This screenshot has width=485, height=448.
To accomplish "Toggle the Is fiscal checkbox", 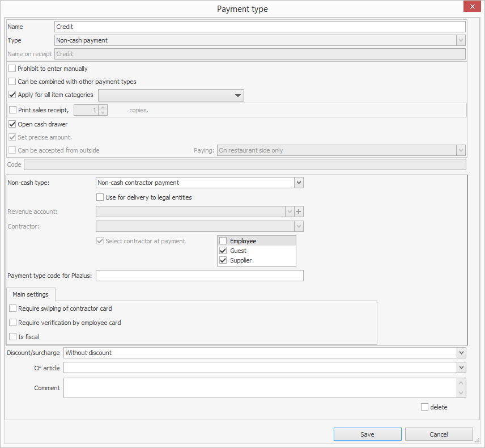I will [x=13, y=337].
